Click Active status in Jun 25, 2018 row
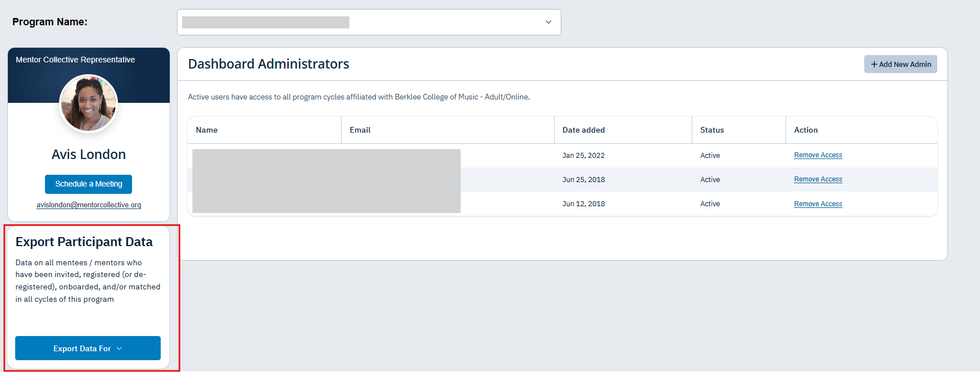The image size is (980, 372). tap(710, 180)
